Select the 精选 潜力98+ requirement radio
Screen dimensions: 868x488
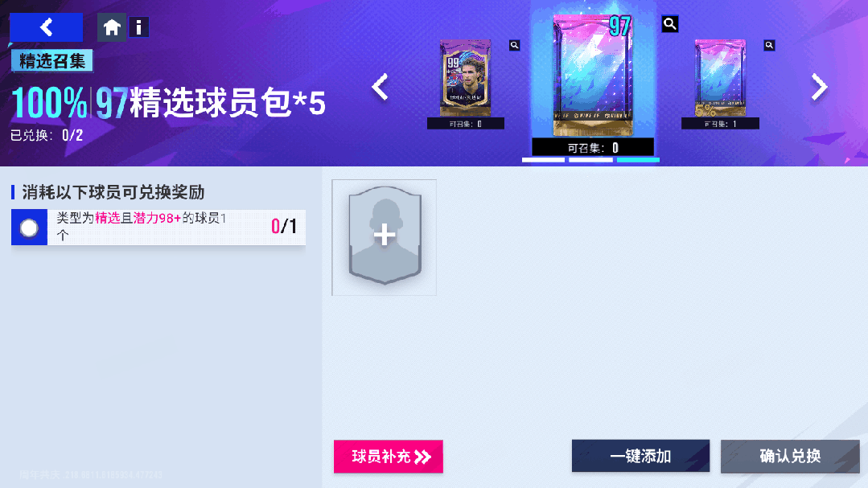click(29, 228)
